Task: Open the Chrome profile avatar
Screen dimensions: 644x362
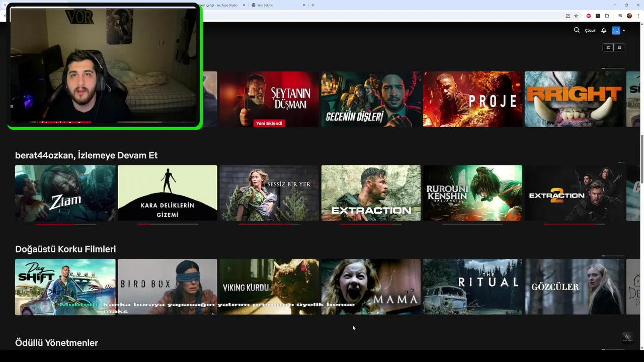Action: [x=629, y=16]
